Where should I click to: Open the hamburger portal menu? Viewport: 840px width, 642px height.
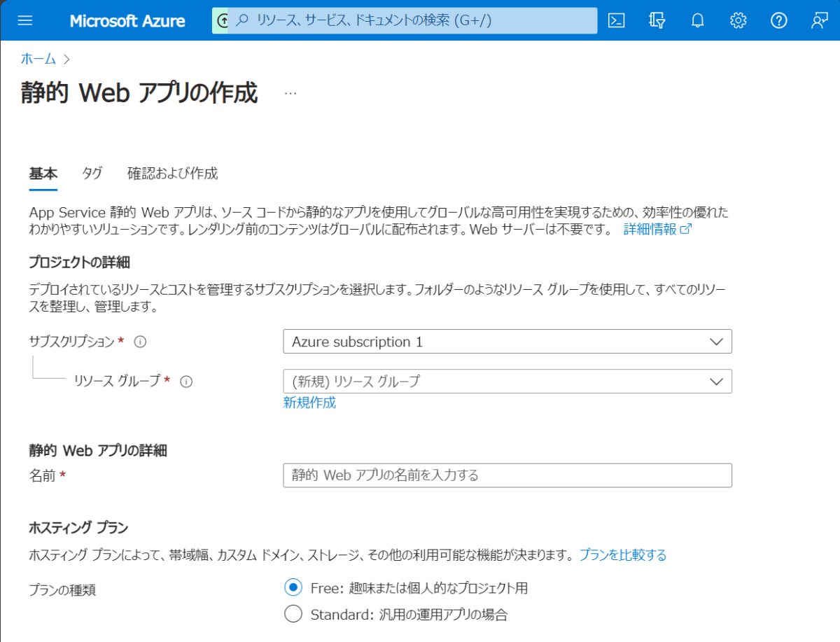click(x=25, y=20)
